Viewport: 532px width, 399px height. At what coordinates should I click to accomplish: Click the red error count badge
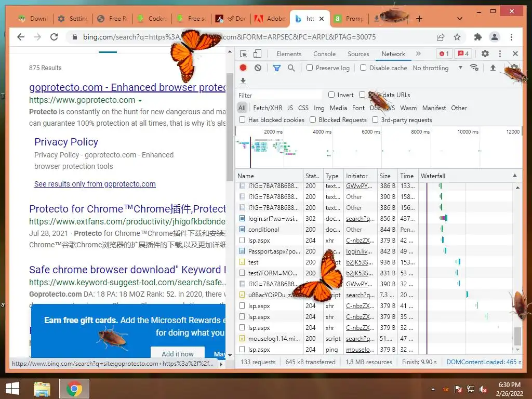444,54
